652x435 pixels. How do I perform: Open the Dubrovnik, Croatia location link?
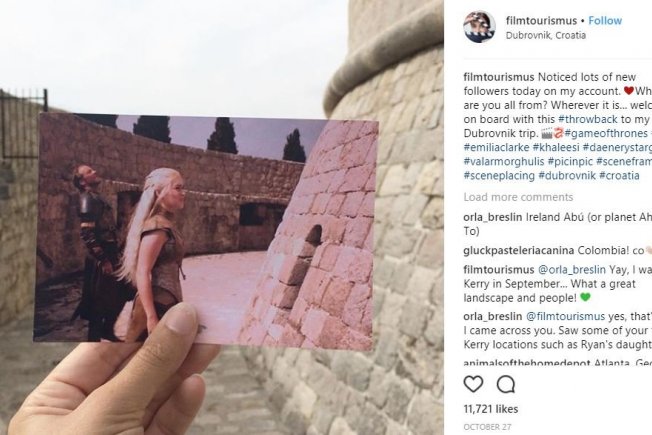[546, 35]
